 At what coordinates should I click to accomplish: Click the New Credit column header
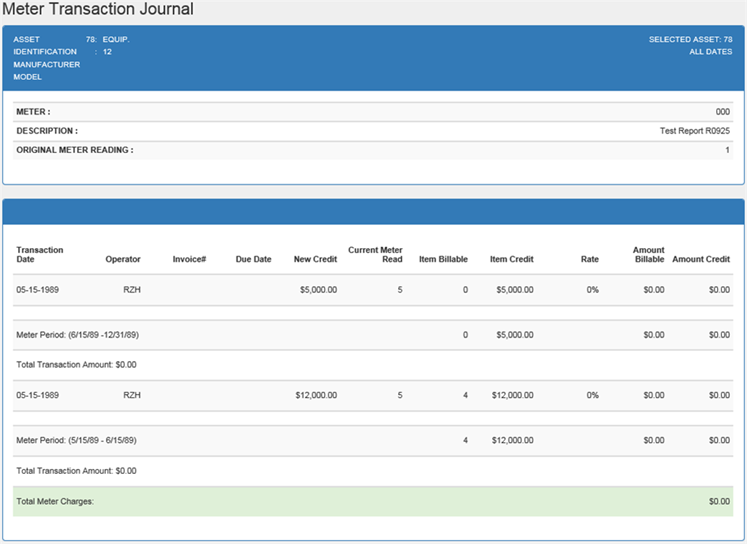(x=315, y=259)
